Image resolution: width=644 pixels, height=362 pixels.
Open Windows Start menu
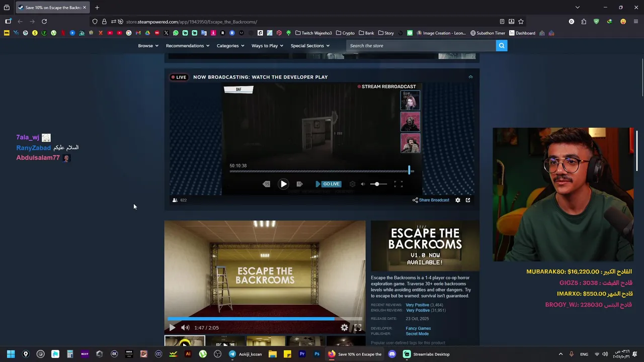[11, 354]
